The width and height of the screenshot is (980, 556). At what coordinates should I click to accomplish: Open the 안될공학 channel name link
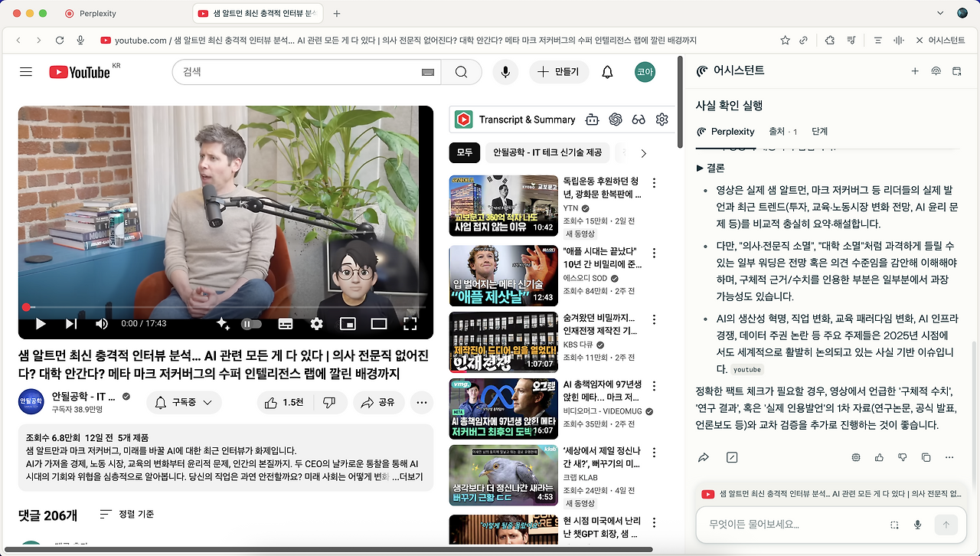click(x=83, y=396)
